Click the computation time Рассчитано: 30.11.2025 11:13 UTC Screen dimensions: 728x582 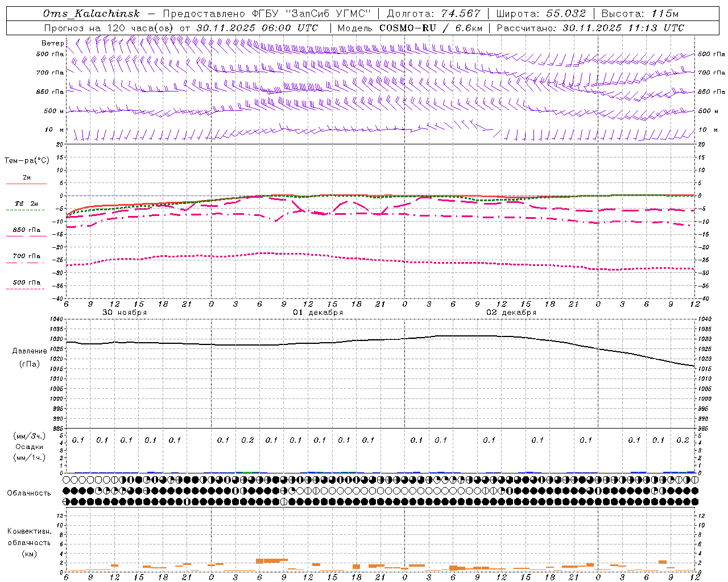coord(590,27)
